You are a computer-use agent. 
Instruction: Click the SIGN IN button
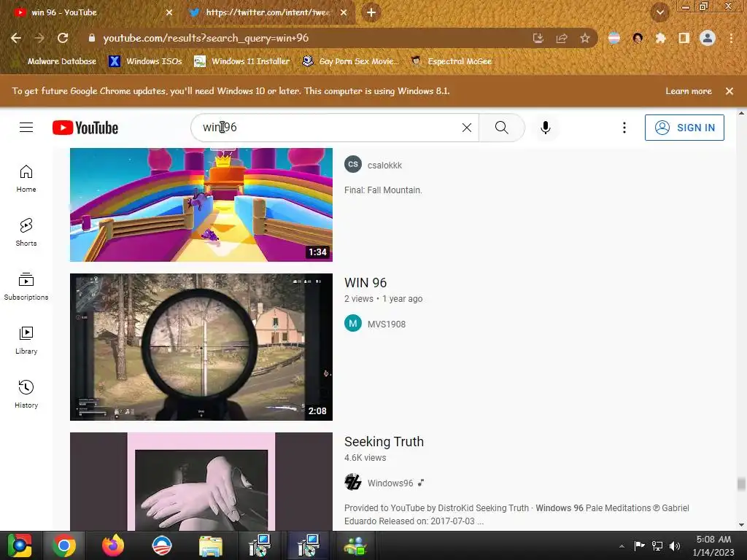(x=684, y=128)
